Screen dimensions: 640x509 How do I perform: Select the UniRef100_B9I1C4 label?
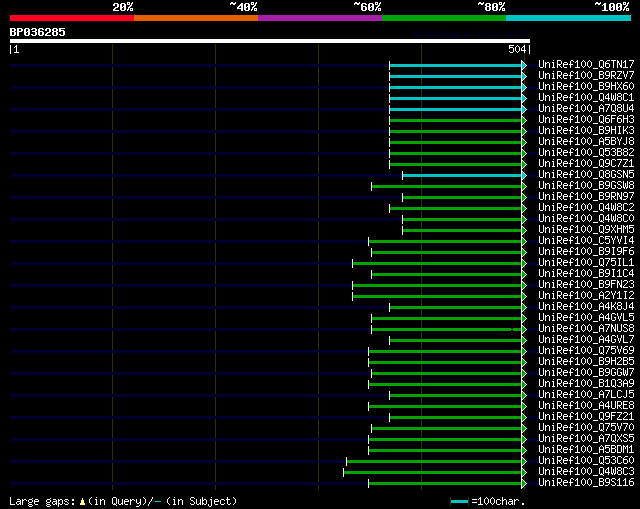pos(586,273)
